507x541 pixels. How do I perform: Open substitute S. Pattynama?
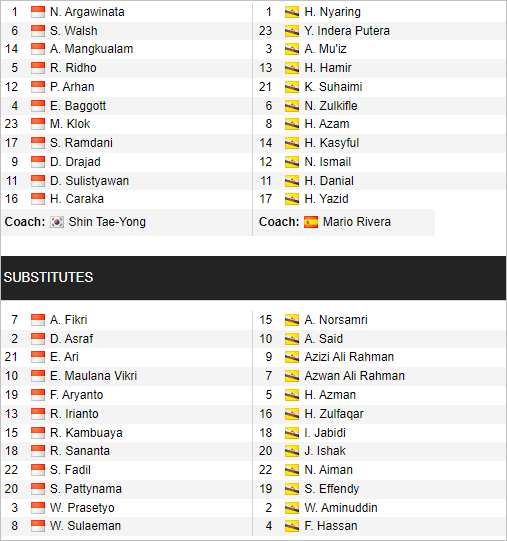coord(86,489)
